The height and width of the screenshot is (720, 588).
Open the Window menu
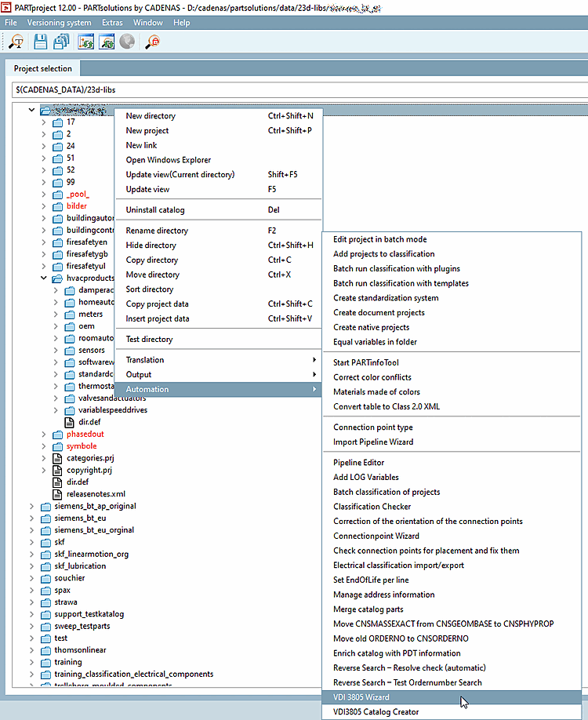[x=148, y=23]
